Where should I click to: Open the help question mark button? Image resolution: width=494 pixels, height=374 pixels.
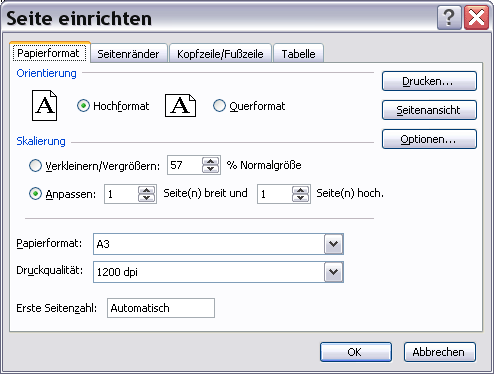449,17
